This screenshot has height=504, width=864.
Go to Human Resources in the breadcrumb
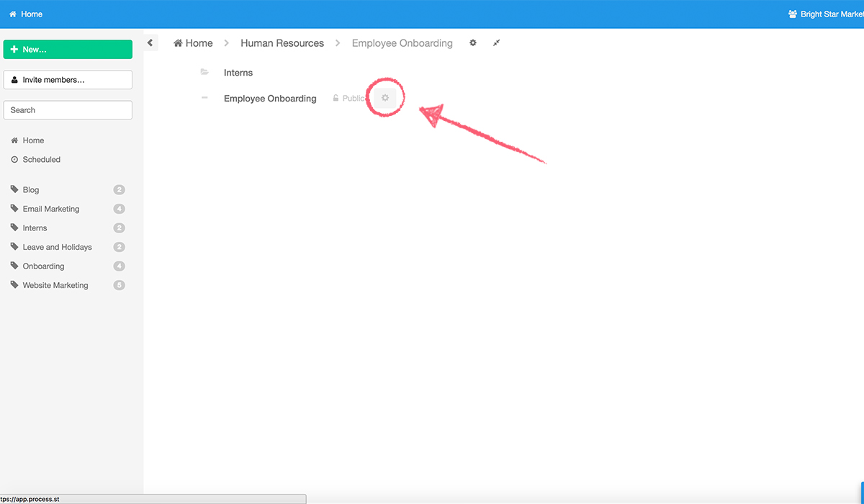click(282, 43)
